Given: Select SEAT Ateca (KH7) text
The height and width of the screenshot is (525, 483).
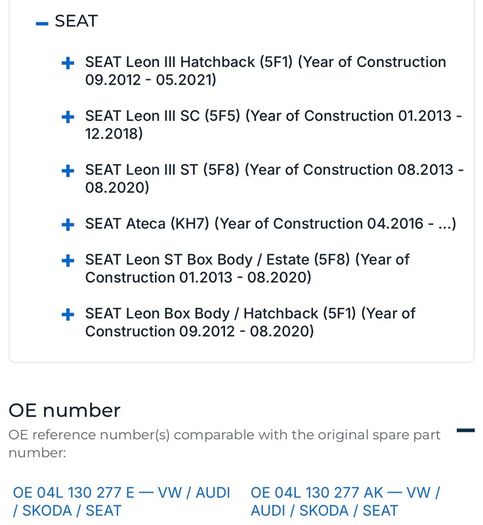Looking at the screenshot, I should (x=147, y=224).
